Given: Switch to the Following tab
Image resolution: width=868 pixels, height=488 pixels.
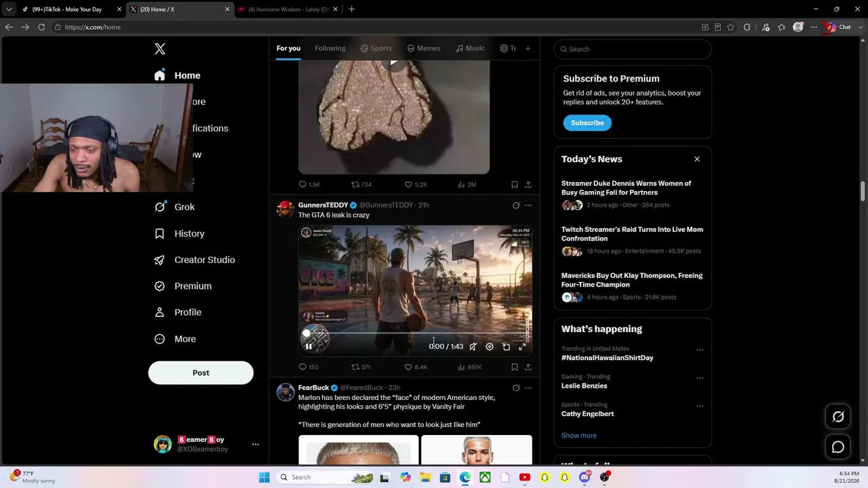Looking at the screenshot, I should tap(330, 48).
